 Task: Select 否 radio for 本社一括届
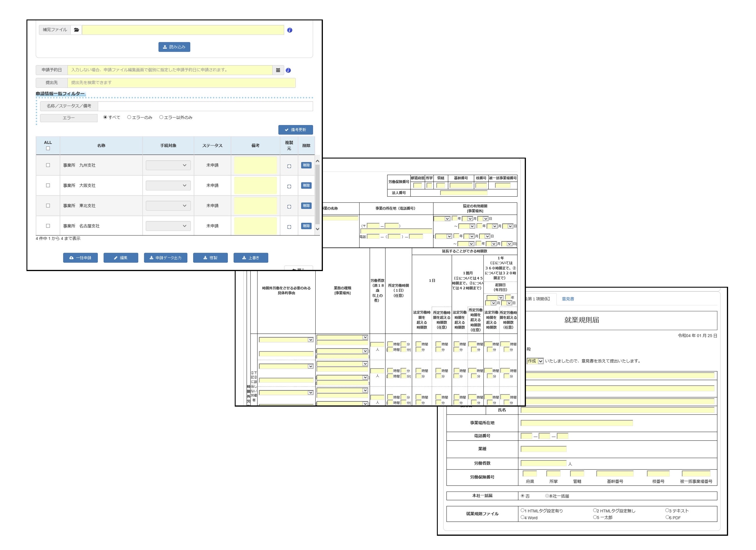(523, 496)
